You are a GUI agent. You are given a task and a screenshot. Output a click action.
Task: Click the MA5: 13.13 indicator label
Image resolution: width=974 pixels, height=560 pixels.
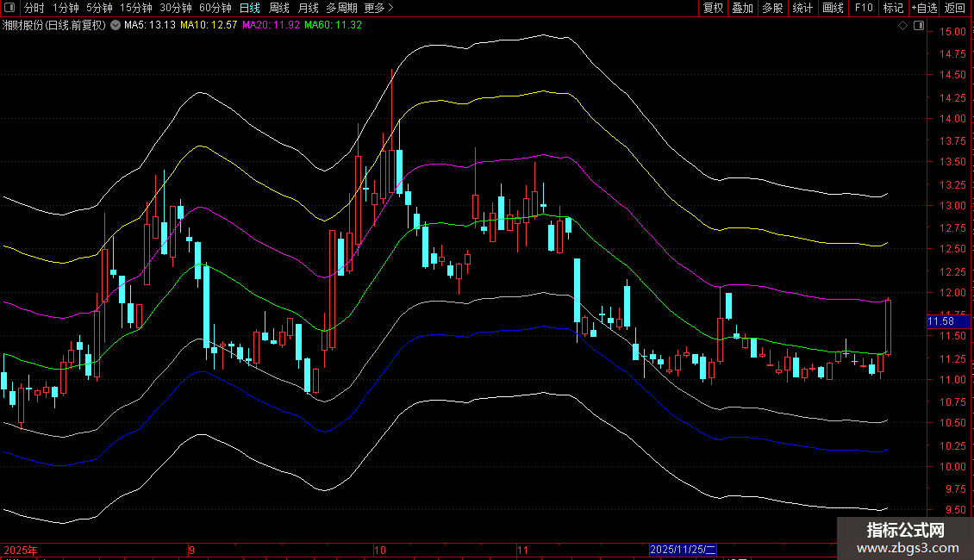[150, 26]
